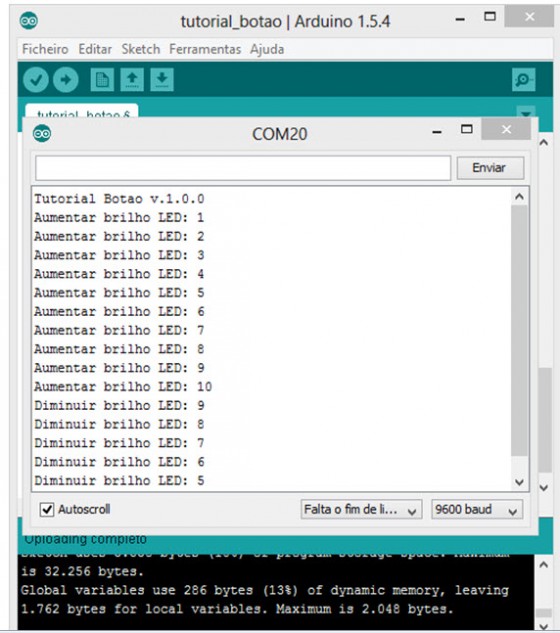
Task: Open the Ficheiro menu
Action: point(45,49)
